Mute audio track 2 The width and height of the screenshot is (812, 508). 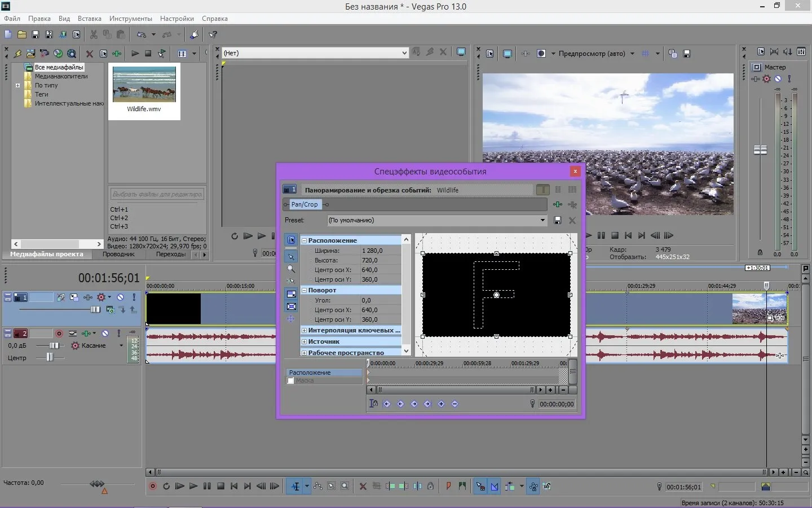point(105,334)
